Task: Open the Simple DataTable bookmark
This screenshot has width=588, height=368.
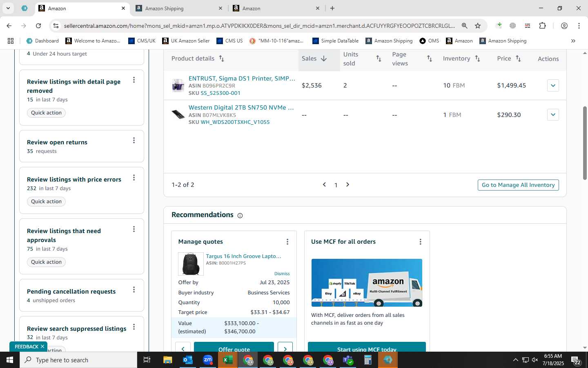Action: point(336,41)
